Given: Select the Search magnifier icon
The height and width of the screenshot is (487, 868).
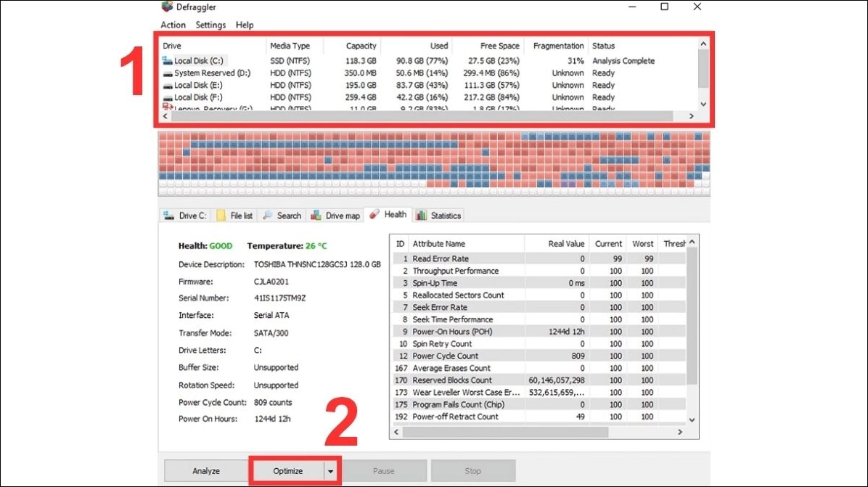Looking at the screenshot, I should pyautogui.click(x=268, y=215).
